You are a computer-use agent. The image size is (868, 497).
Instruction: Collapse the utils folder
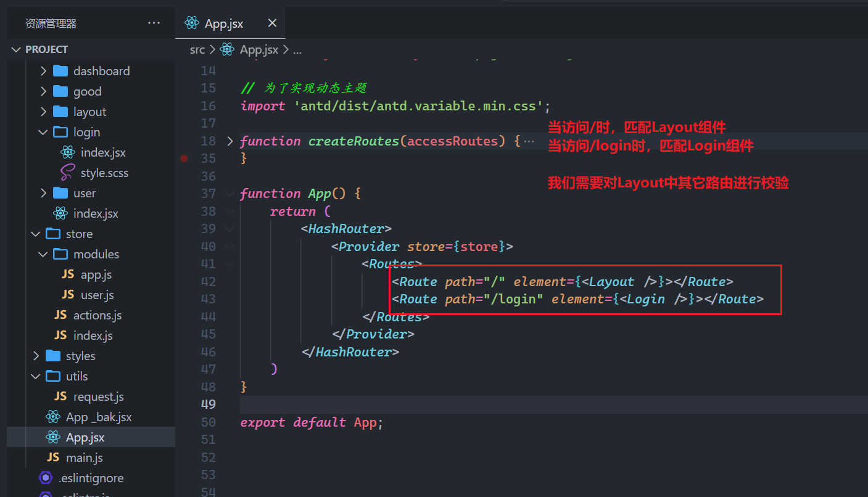click(x=36, y=376)
